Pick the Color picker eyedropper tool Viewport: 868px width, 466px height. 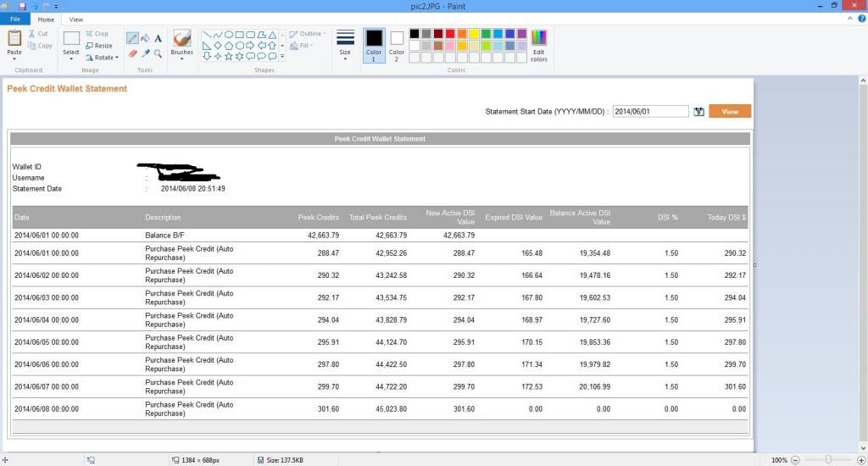(x=145, y=53)
